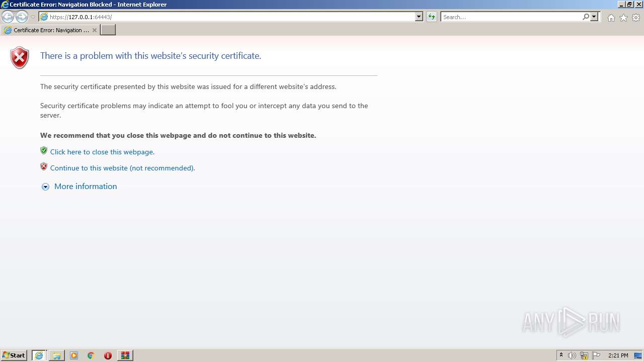Click the volume speaker tray icon
Viewport: 644px width, 362px height.
pos(572,355)
